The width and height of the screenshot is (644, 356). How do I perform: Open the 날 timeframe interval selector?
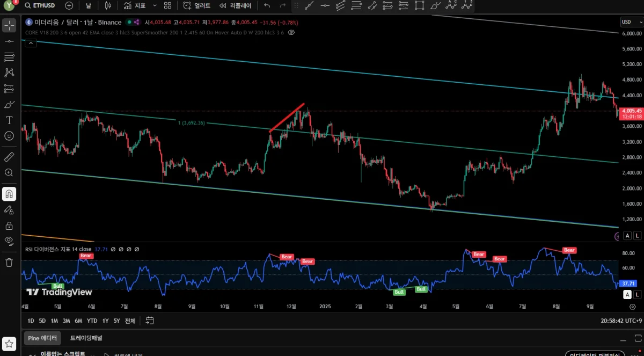(88, 5)
